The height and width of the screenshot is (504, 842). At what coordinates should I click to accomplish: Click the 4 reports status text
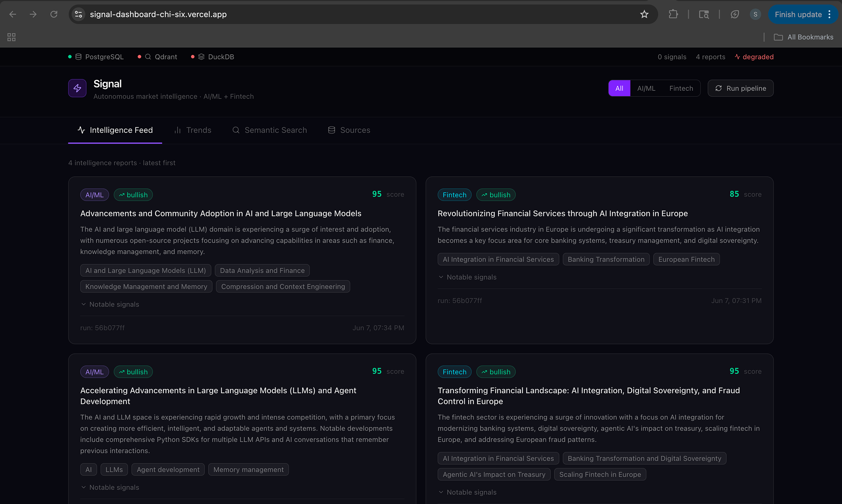pos(710,57)
